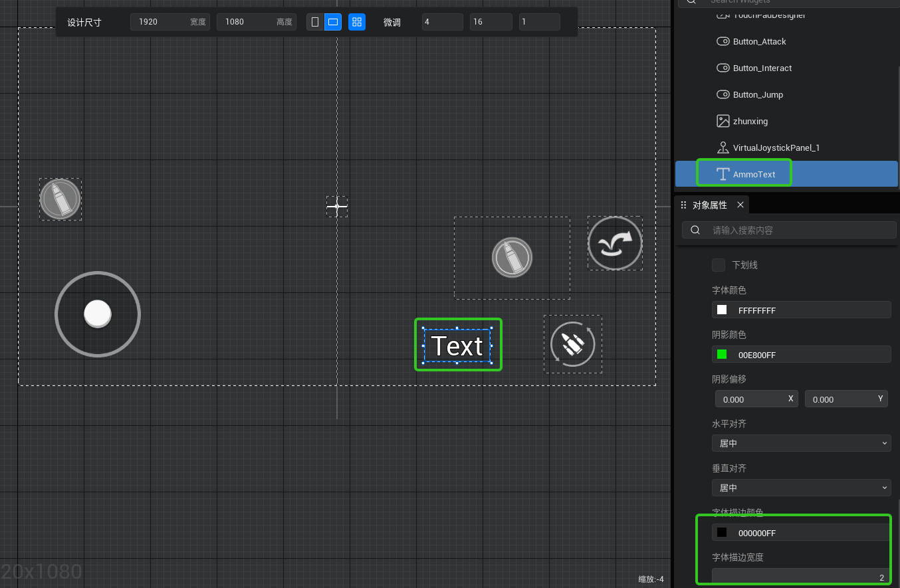Click the VirtualJoystickPanel_1 joystick icon
The image size is (900, 588).
[x=723, y=147]
